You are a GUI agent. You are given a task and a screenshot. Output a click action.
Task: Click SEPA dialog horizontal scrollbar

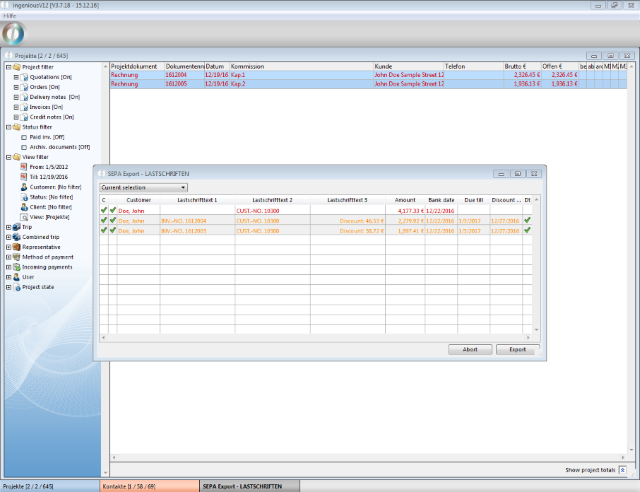(x=316, y=338)
